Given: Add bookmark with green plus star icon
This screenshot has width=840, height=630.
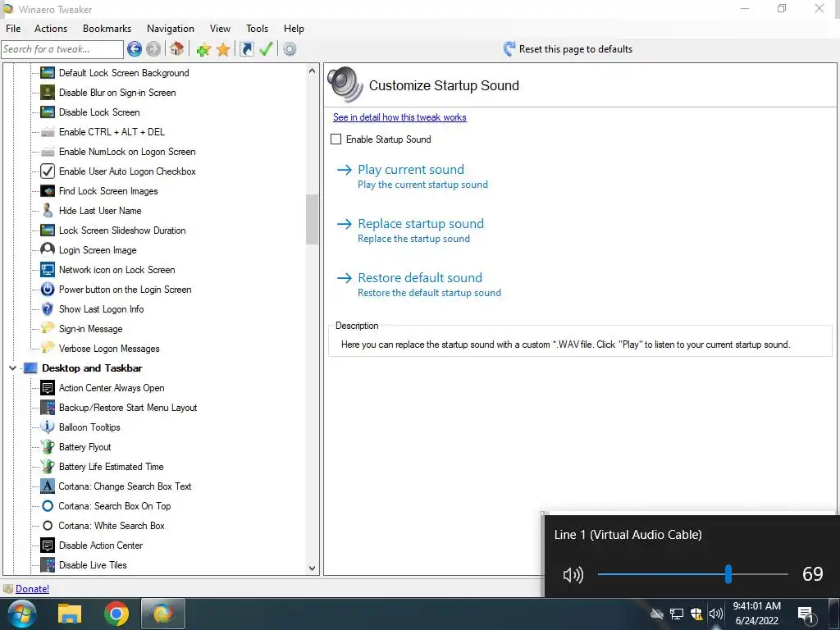Looking at the screenshot, I should tap(203, 50).
